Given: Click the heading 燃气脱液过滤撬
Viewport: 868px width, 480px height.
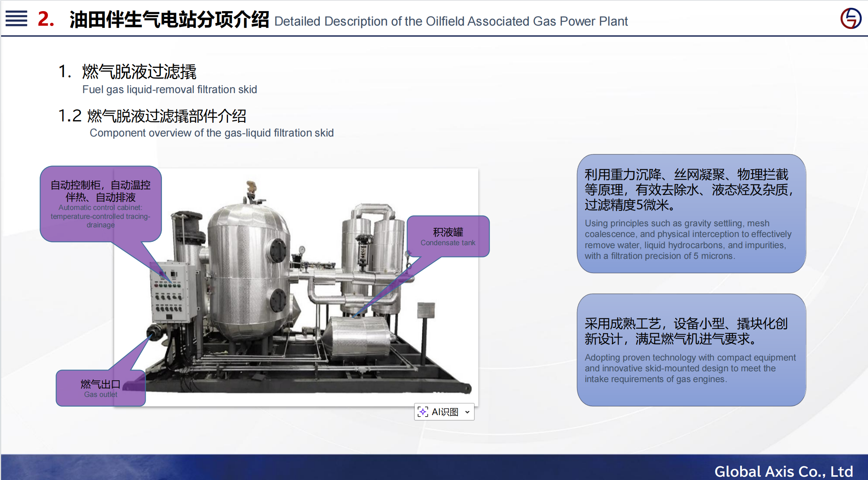Looking at the screenshot, I should (139, 72).
